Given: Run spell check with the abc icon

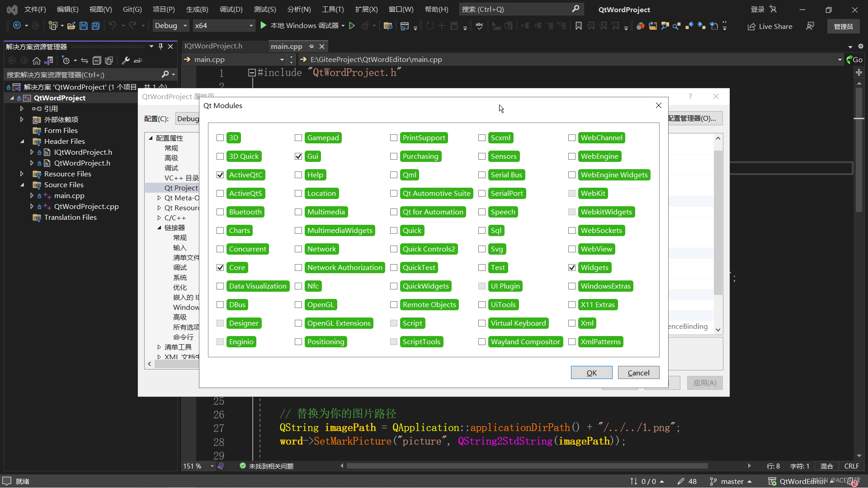Looking at the screenshot, I should click(x=479, y=26).
